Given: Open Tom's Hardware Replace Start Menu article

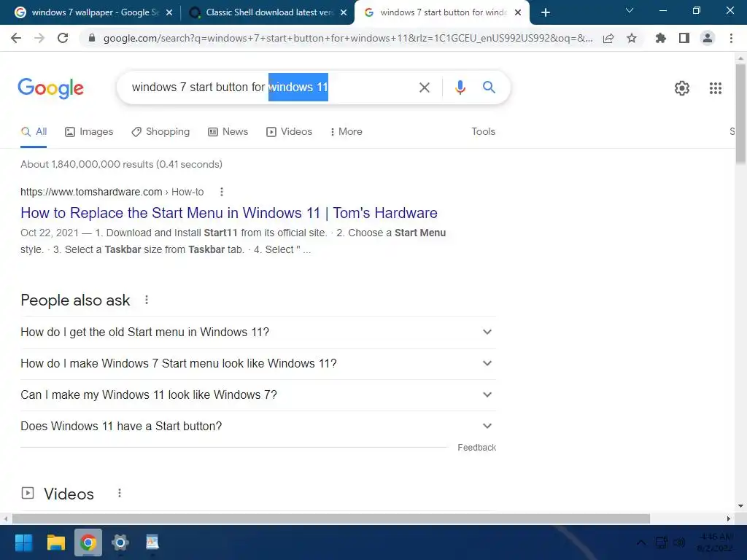Looking at the screenshot, I should (x=229, y=213).
